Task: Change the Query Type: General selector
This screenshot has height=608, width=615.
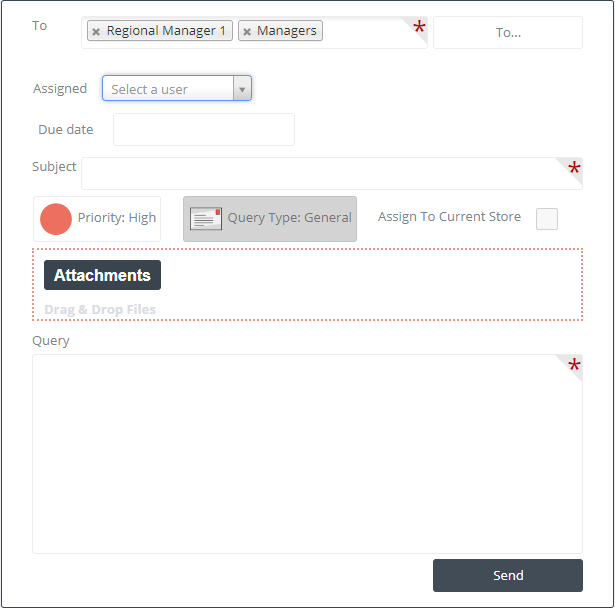Action: click(270, 219)
